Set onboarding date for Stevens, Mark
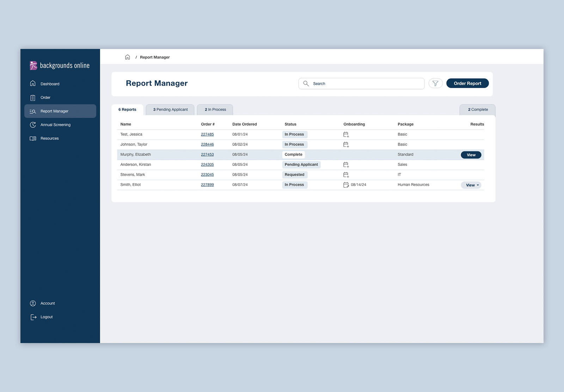 point(346,175)
